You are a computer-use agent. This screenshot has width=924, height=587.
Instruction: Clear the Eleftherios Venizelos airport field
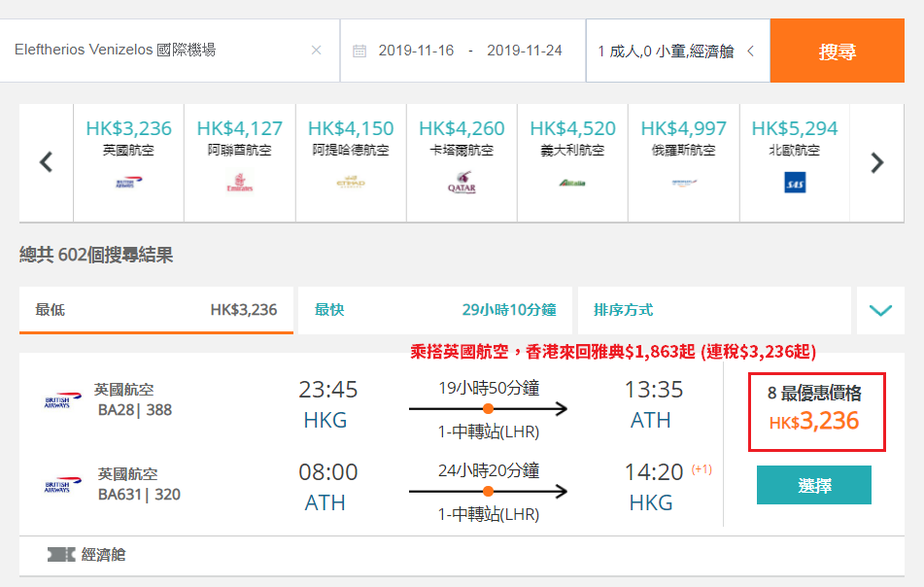point(317,51)
